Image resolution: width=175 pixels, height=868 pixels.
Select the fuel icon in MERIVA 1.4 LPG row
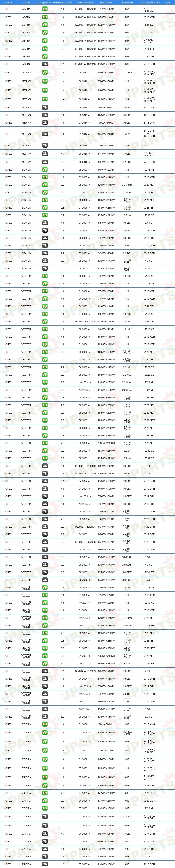coord(45,72)
